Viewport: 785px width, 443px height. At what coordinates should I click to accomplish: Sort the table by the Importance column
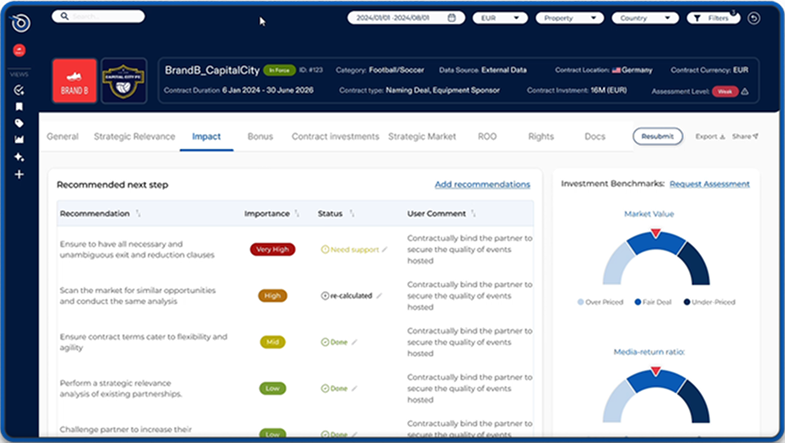pyautogui.click(x=297, y=213)
